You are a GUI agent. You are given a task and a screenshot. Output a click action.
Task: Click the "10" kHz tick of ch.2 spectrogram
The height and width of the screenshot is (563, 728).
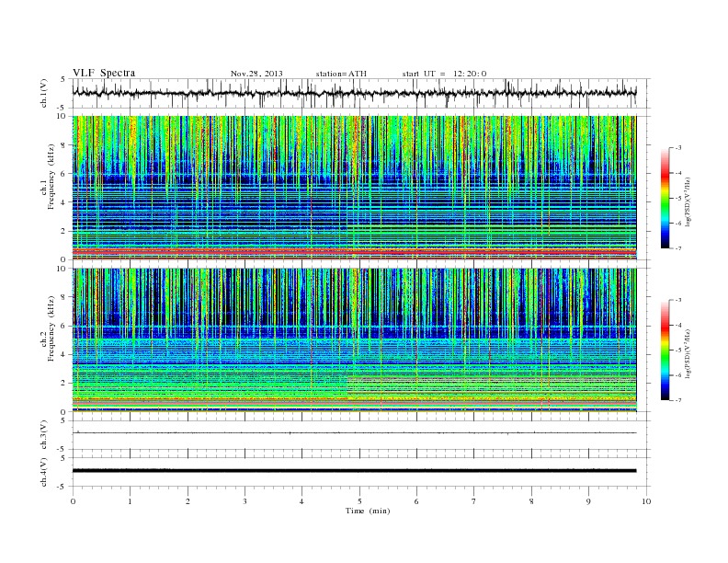click(x=63, y=269)
